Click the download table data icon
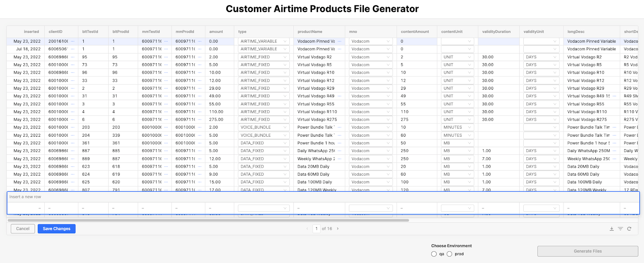644x263 pixels. coord(611,229)
